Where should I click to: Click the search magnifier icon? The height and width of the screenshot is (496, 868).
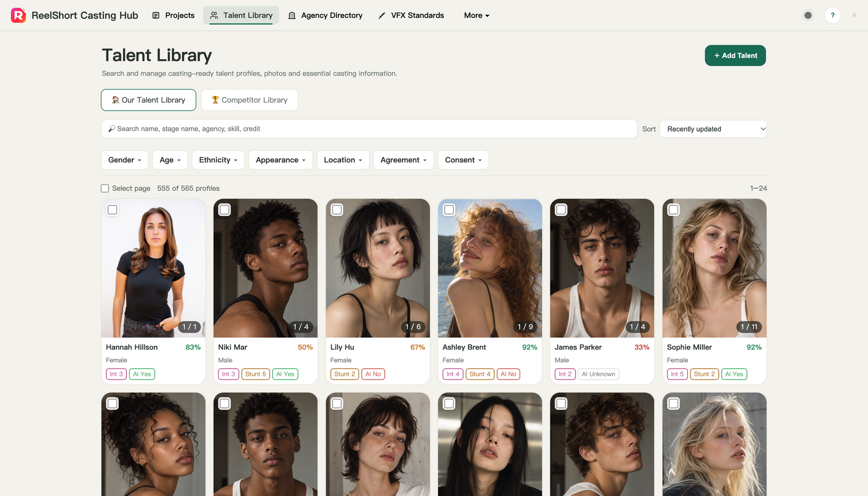pos(111,129)
